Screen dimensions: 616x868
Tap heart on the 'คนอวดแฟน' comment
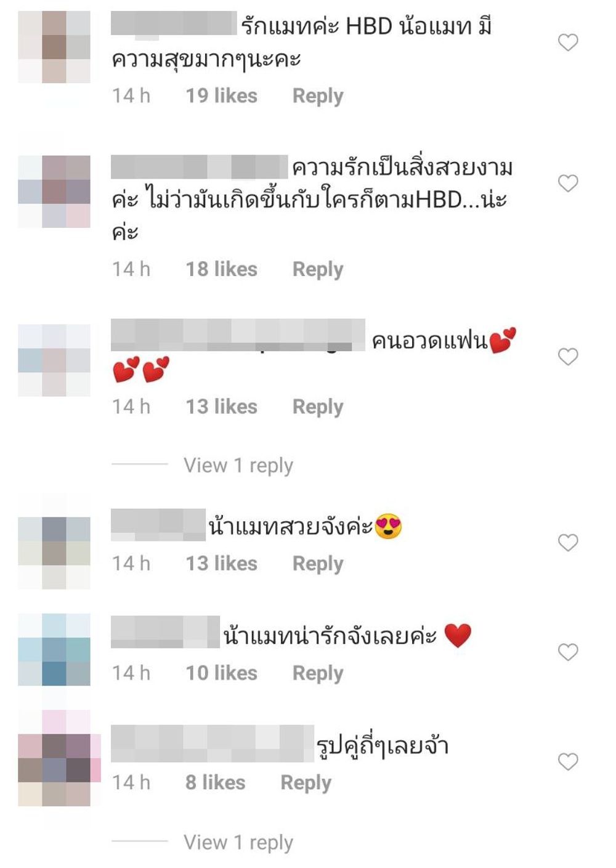pos(568,357)
